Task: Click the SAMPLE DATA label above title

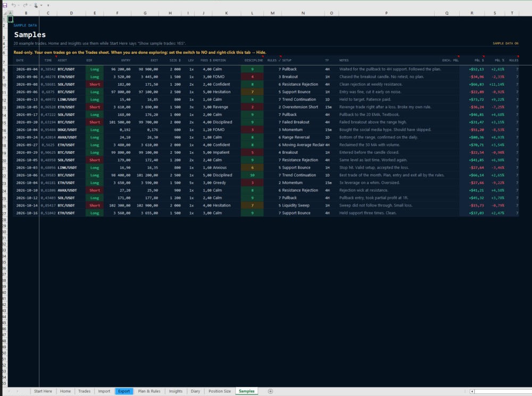Action: coord(25,26)
